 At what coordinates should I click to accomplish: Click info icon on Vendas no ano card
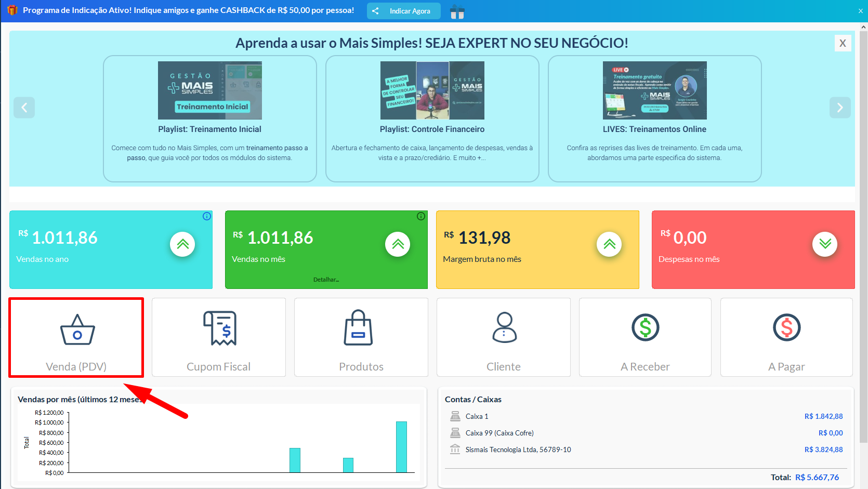[x=207, y=216]
